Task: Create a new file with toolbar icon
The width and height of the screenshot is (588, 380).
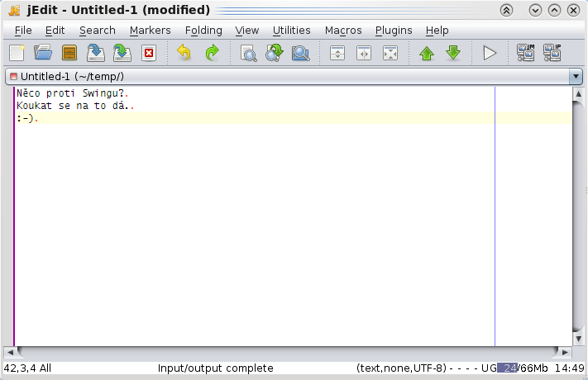Action: [x=17, y=53]
